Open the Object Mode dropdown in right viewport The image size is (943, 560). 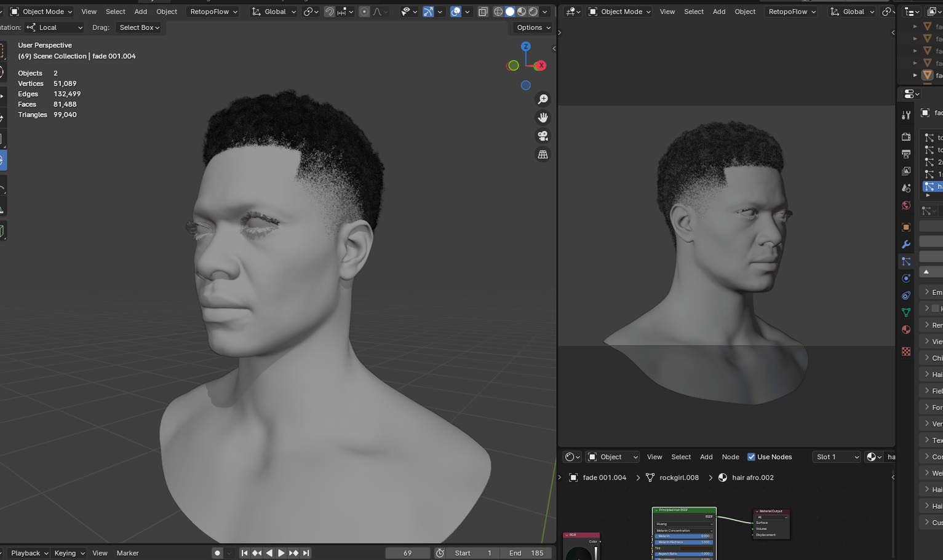(x=620, y=12)
